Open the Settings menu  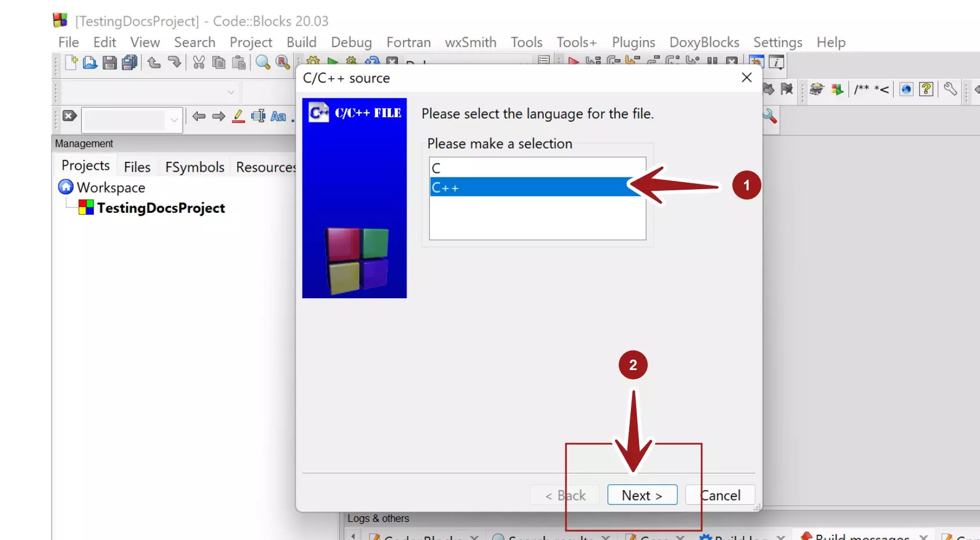[x=778, y=42]
